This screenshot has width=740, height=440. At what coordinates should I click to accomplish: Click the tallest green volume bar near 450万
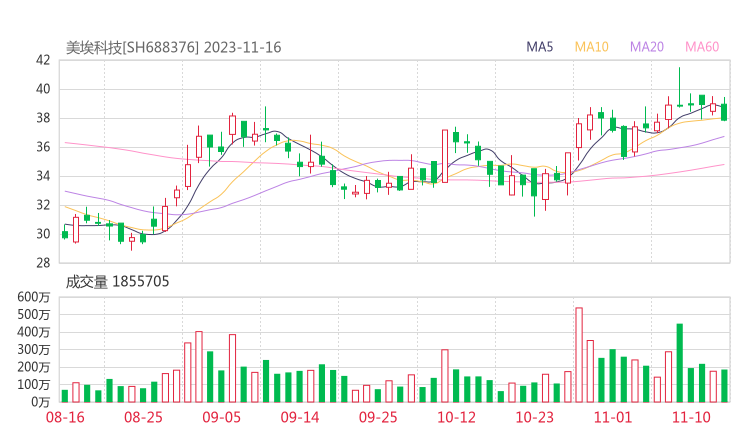pos(680,363)
